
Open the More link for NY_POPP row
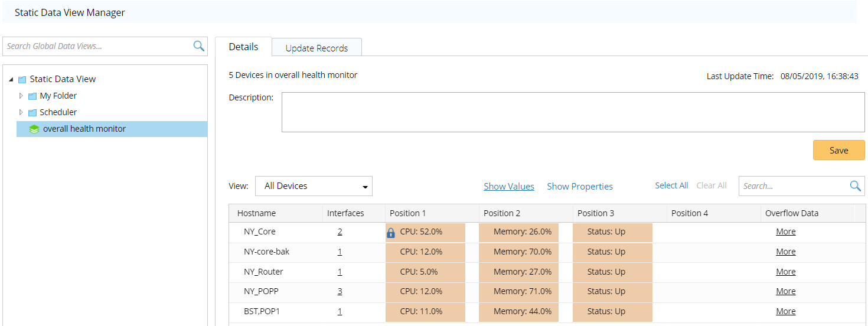pyautogui.click(x=785, y=291)
